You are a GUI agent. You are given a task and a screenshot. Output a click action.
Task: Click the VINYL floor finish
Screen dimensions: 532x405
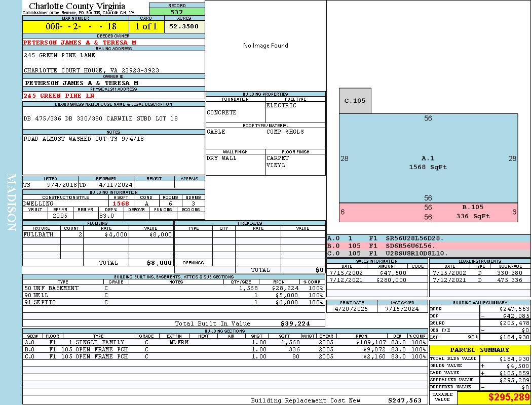coord(276,165)
